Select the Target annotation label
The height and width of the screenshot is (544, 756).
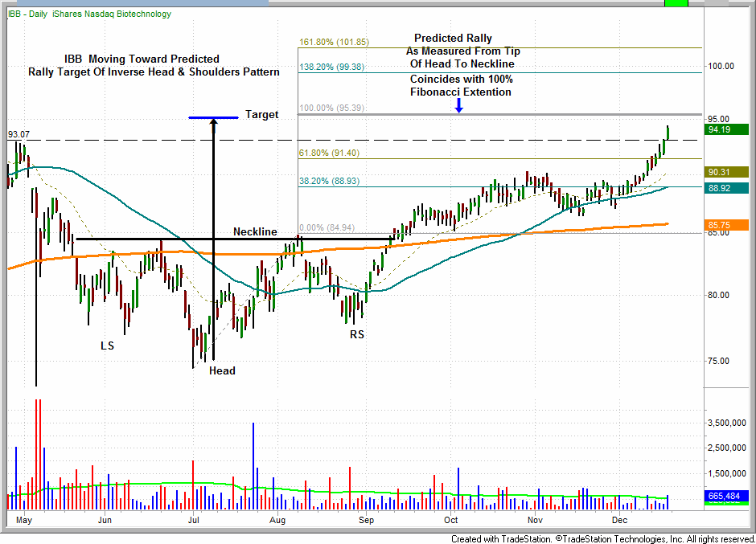coord(262,115)
